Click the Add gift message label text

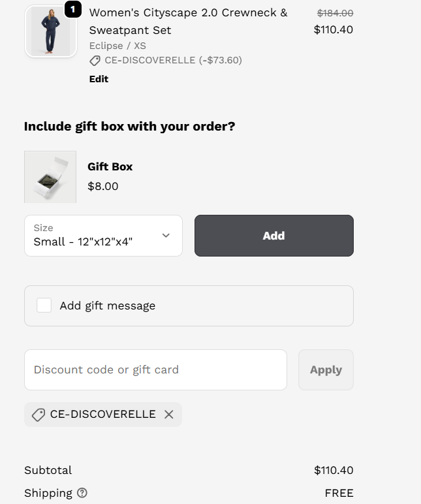coord(108,306)
